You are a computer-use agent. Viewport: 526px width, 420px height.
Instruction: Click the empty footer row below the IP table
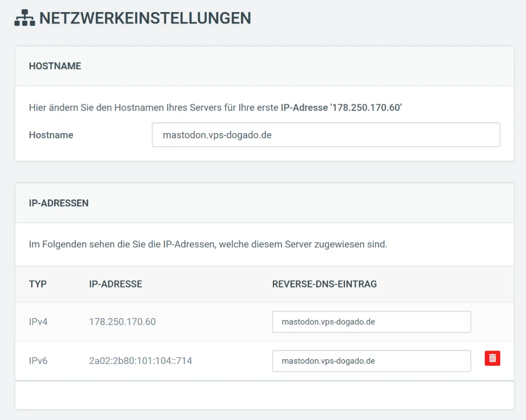coord(264,395)
